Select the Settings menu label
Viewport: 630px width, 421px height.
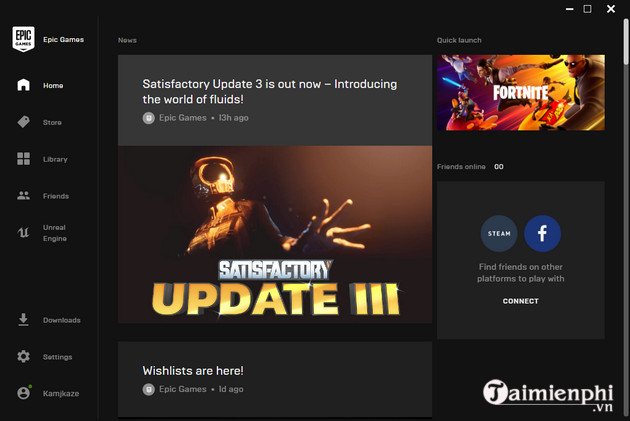click(57, 357)
